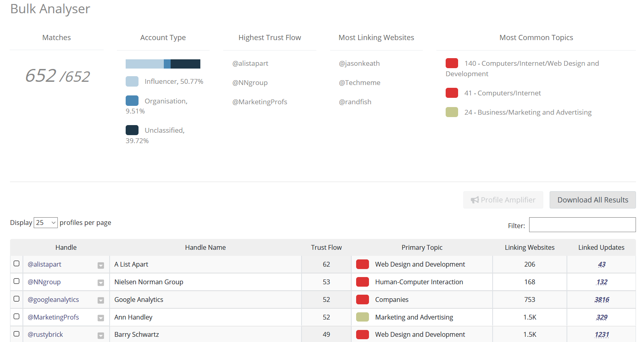The height and width of the screenshot is (342, 644).
Task: Sort by the Linked Updates column header
Action: coord(601,247)
